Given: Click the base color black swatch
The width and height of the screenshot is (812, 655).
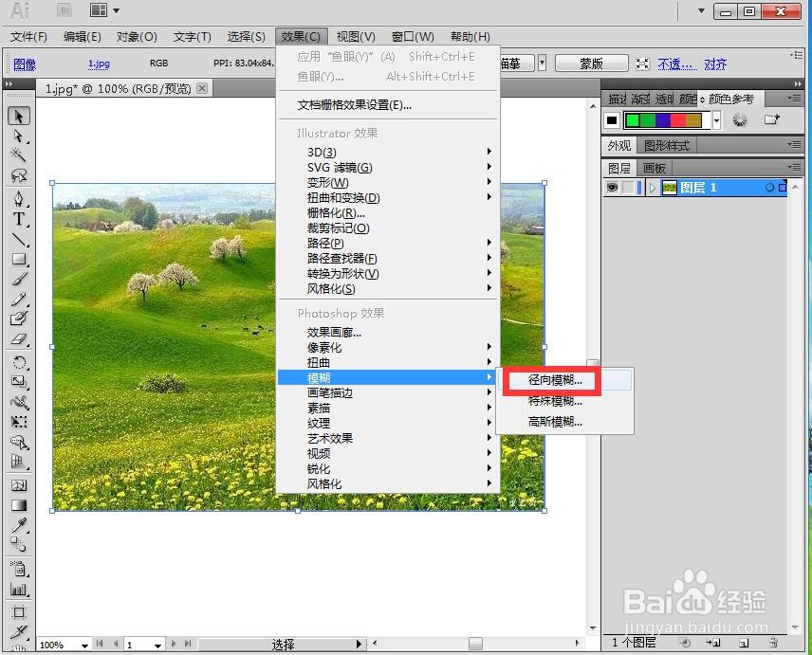Looking at the screenshot, I should coord(612,120).
